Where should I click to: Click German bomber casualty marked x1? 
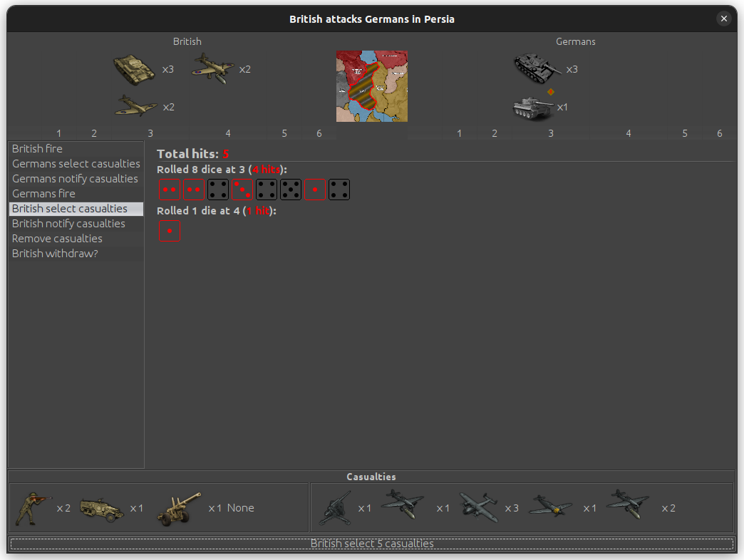point(403,504)
